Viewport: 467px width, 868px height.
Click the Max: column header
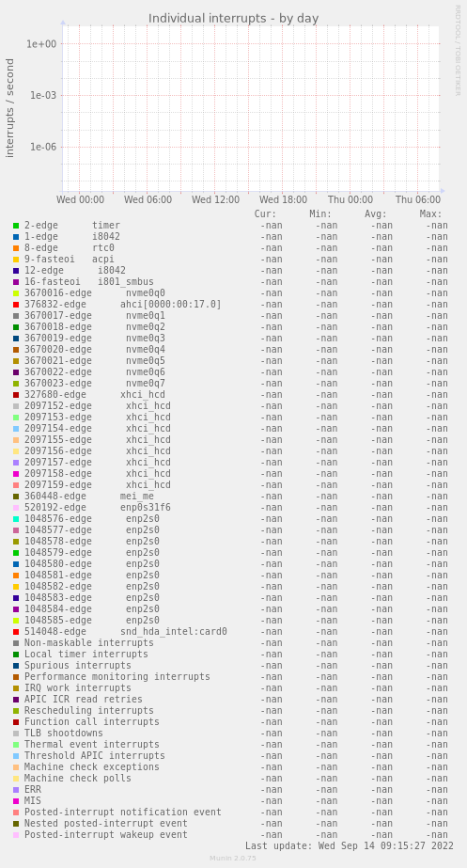(430, 213)
